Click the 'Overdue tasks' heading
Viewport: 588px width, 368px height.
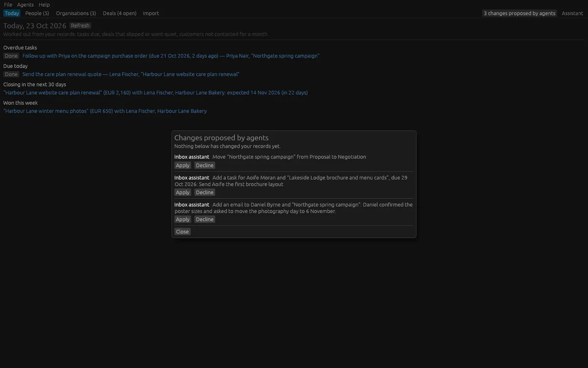(x=20, y=48)
